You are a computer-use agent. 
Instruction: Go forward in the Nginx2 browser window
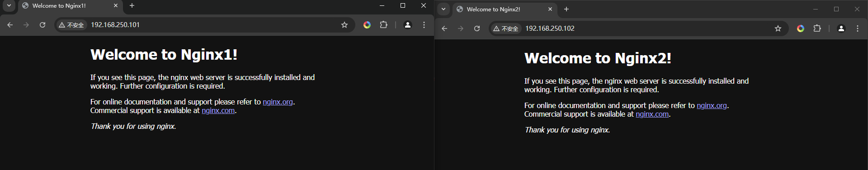(461, 28)
